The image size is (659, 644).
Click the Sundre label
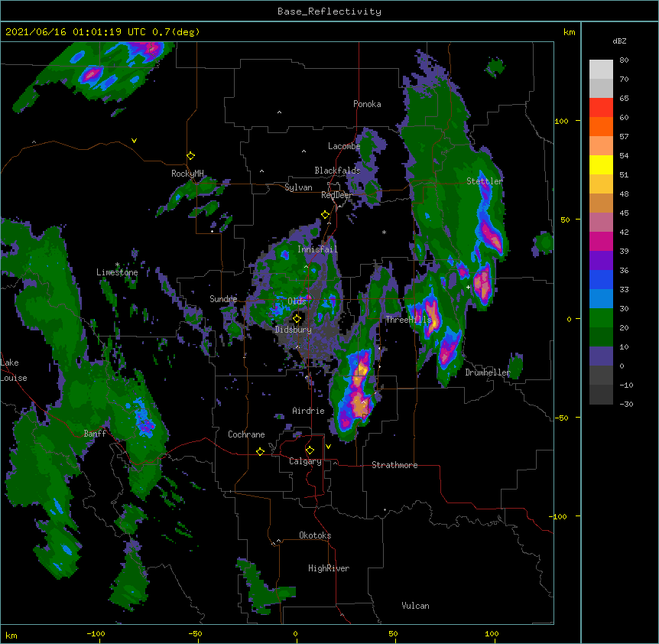pos(223,299)
